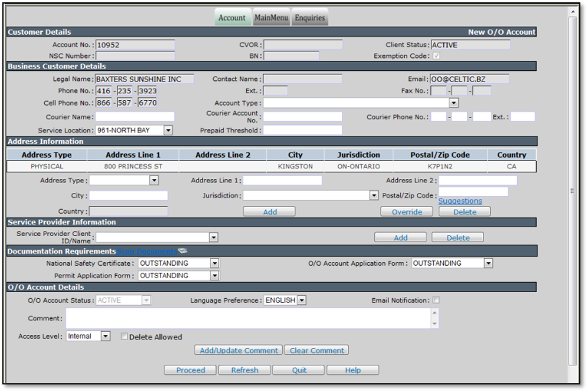This screenshot has height=392, width=588.
Task: Open the Account Type dropdown
Action: coord(361,103)
